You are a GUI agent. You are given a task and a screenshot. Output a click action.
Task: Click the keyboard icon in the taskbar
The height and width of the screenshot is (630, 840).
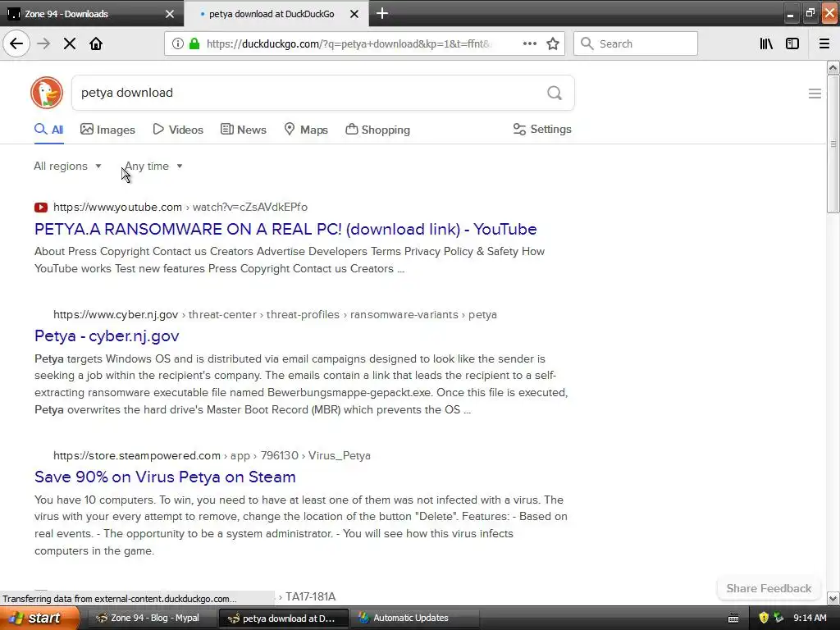[x=733, y=619]
